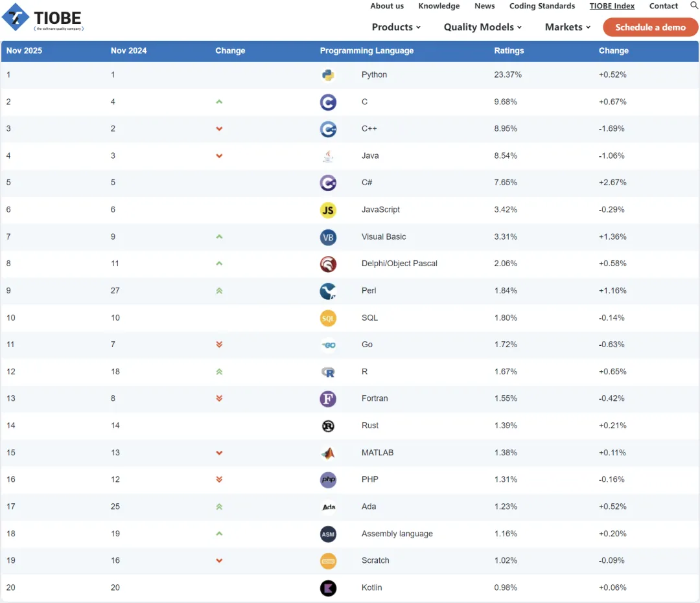Expand the Markets dropdown menu

[567, 27]
